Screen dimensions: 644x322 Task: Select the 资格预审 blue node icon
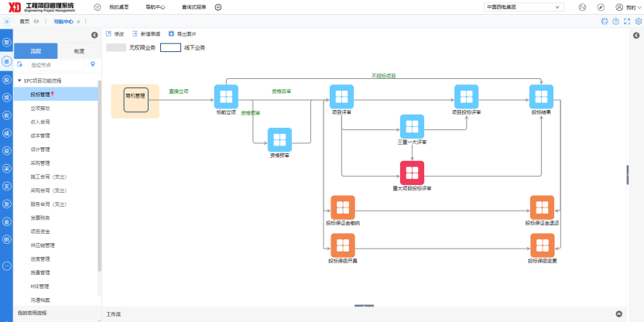pos(279,139)
